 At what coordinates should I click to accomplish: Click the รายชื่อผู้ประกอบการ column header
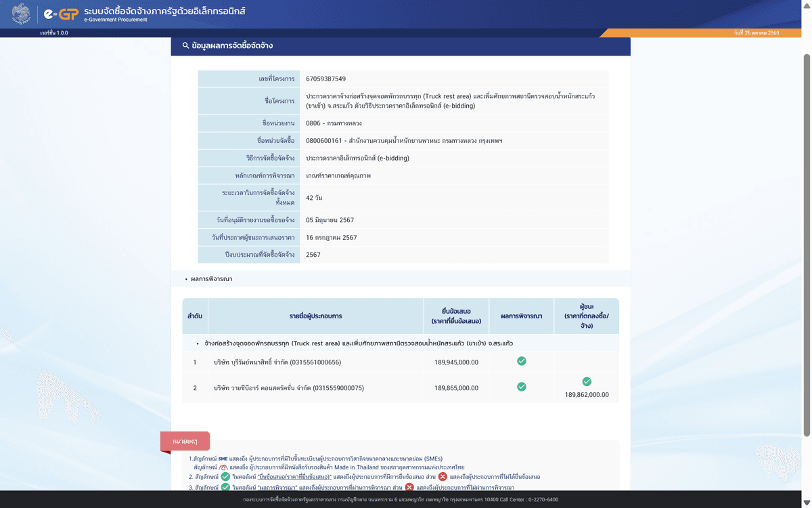pyautogui.click(x=315, y=316)
